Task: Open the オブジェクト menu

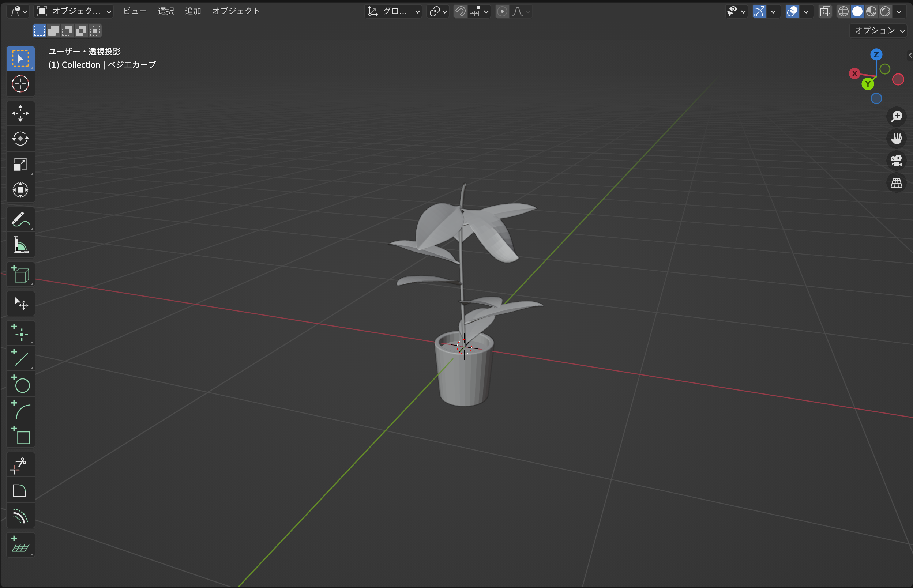Action: [x=236, y=11]
